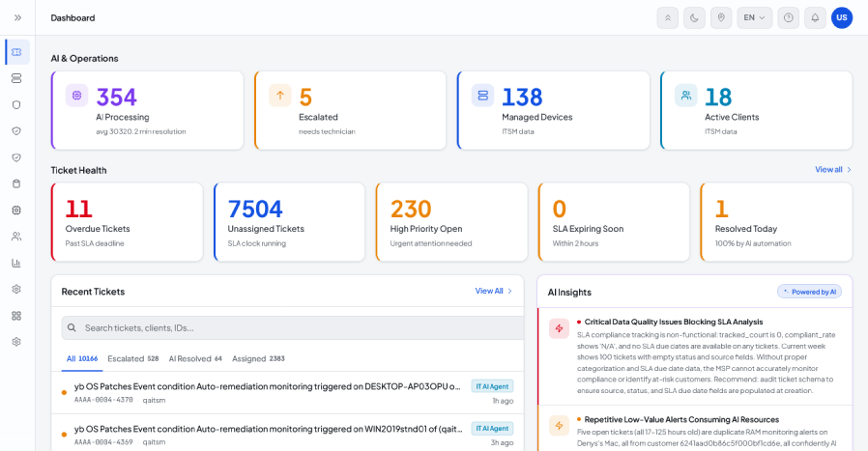This screenshot has width=868, height=451.
Task: Click the Recent Tickets View All link
Action: (489, 291)
